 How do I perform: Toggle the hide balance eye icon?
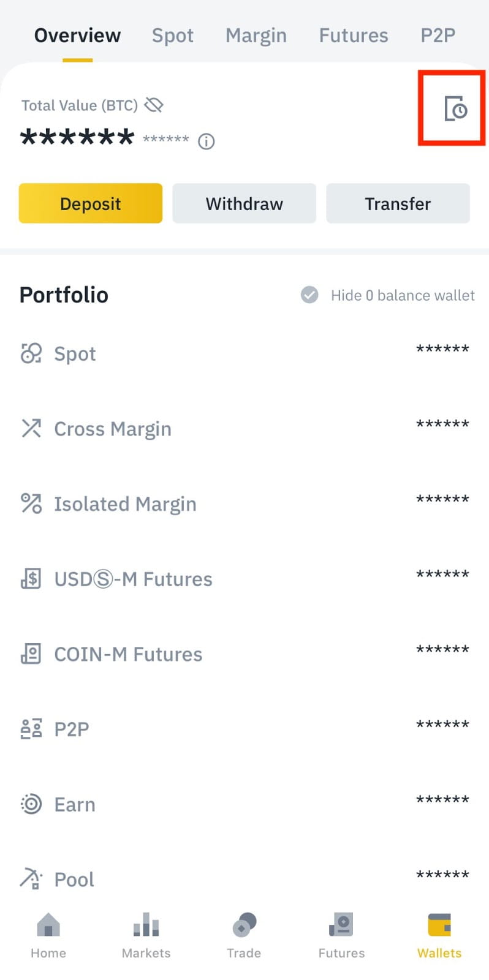click(154, 105)
